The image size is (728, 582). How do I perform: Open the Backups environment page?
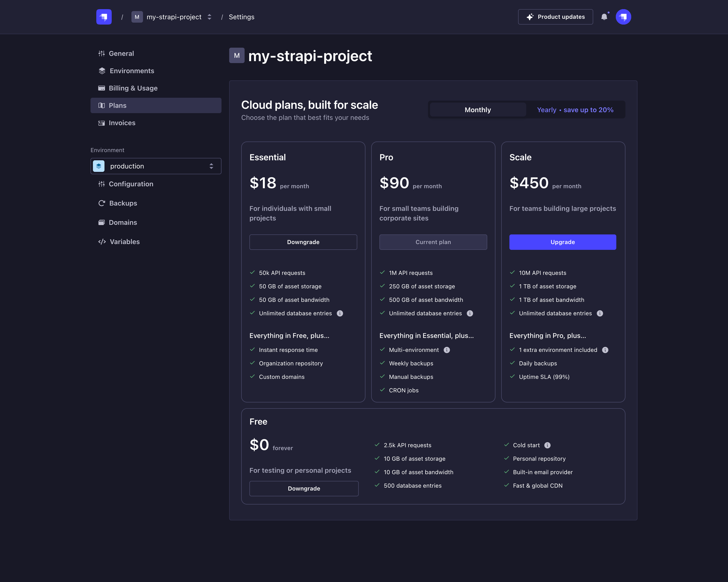123,203
